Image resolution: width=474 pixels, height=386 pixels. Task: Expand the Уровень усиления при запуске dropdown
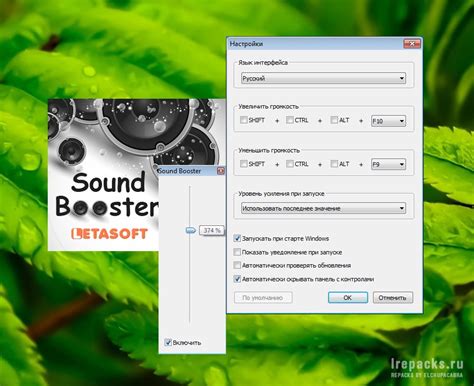[x=323, y=208]
